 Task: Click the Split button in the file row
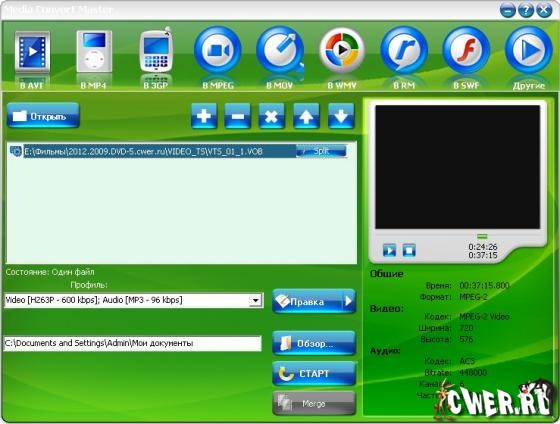point(321,151)
